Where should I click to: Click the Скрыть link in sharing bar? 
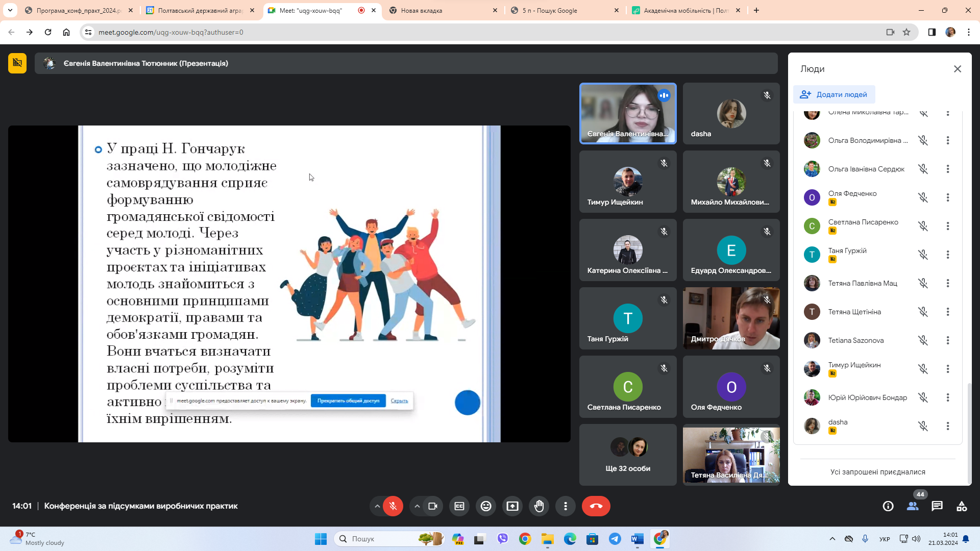[399, 401]
